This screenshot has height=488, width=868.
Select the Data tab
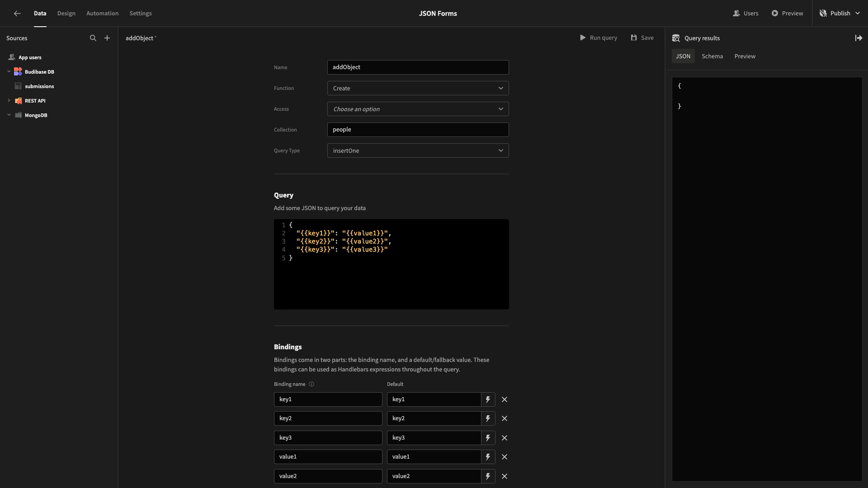pyautogui.click(x=40, y=13)
